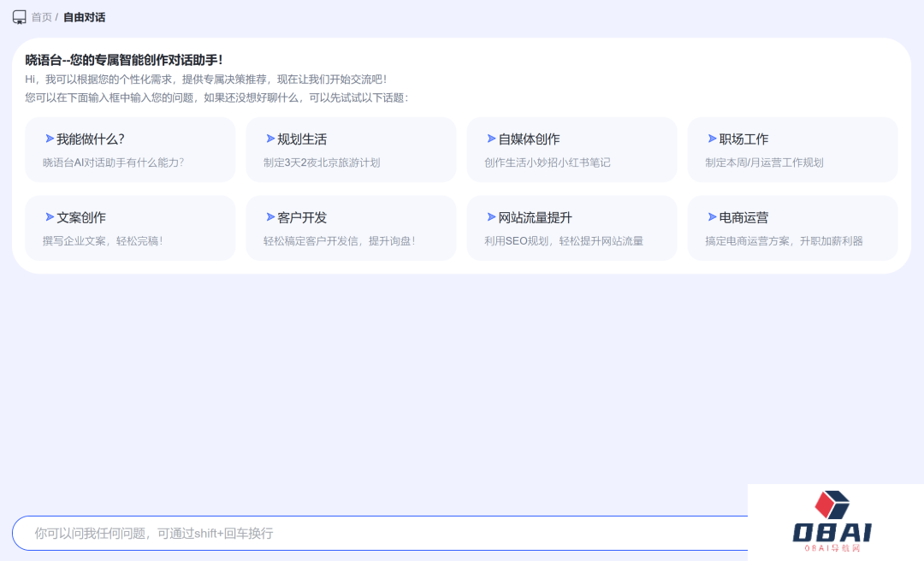This screenshot has height=561, width=924.
Task: Click the arrow icon beside 文案创作
Action: [x=50, y=216]
